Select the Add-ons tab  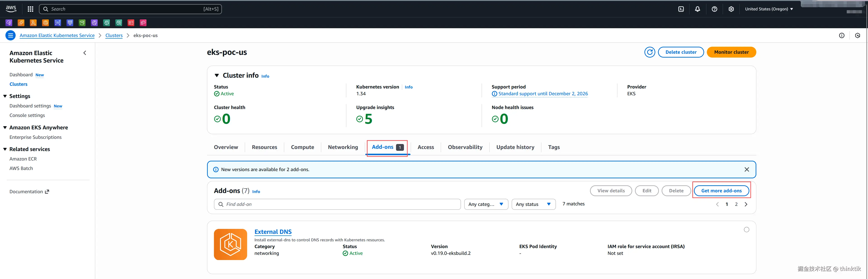pyautogui.click(x=387, y=147)
